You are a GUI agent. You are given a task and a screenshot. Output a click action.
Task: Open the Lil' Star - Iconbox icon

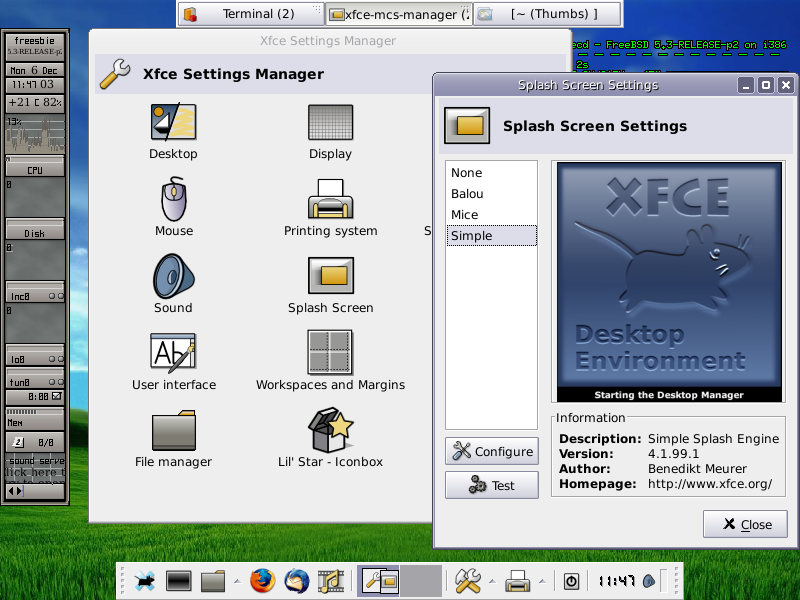(x=331, y=430)
